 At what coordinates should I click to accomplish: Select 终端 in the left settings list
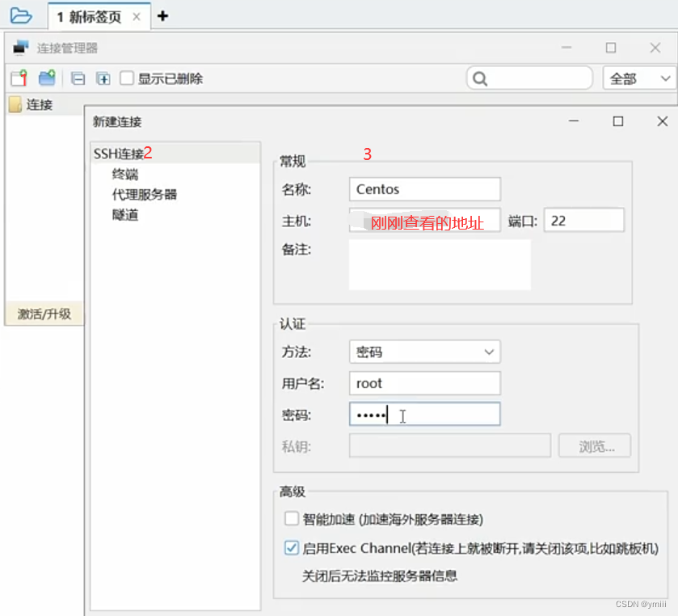pyautogui.click(x=125, y=174)
